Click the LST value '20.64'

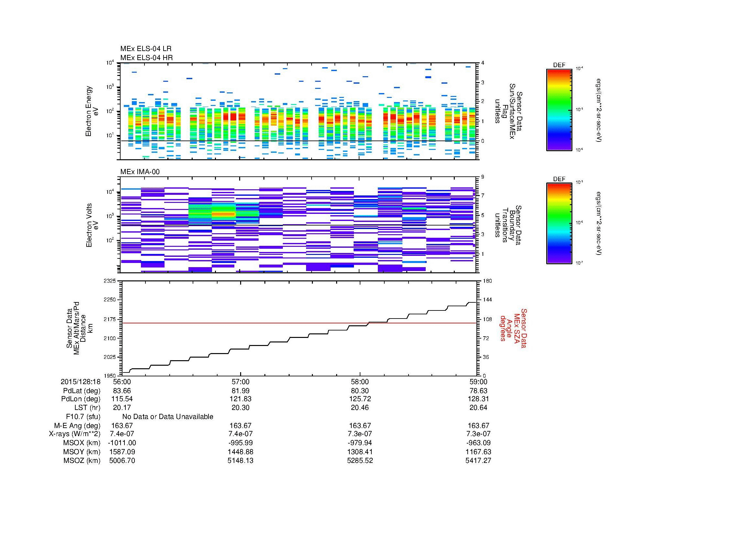pyautogui.click(x=478, y=408)
